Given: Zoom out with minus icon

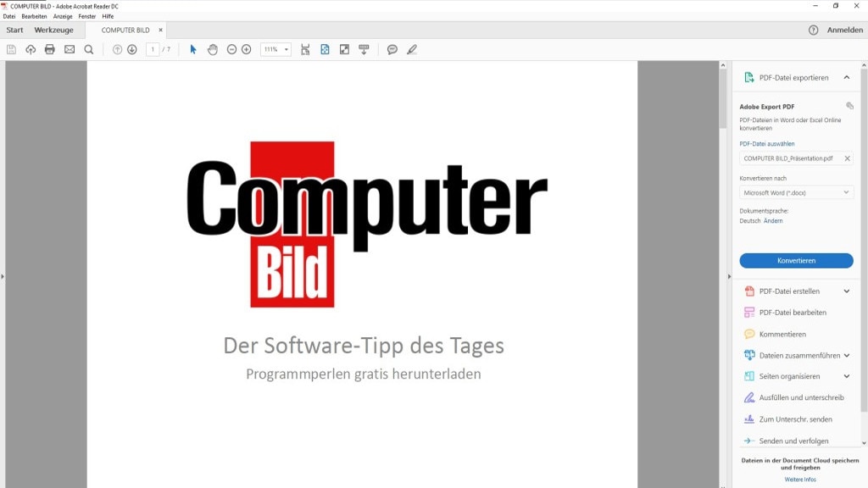Looking at the screenshot, I should (x=232, y=50).
